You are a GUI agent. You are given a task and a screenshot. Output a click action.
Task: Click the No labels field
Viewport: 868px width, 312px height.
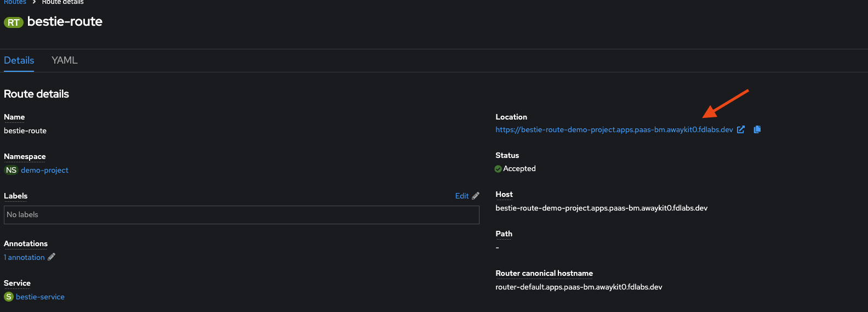click(x=242, y=215)
